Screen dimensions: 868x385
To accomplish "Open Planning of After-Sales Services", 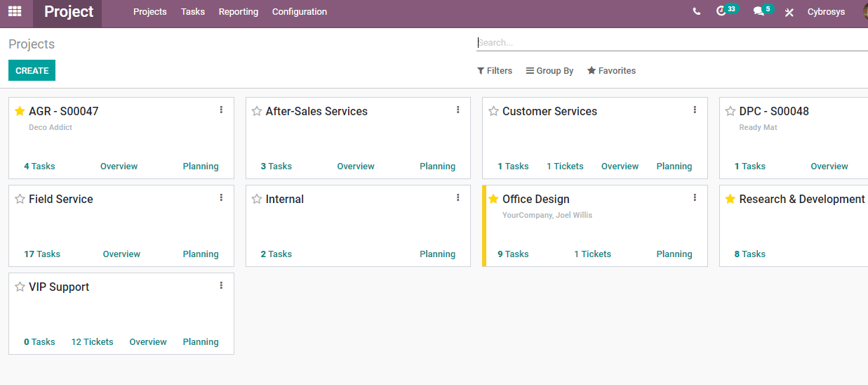I will [438, 167].
